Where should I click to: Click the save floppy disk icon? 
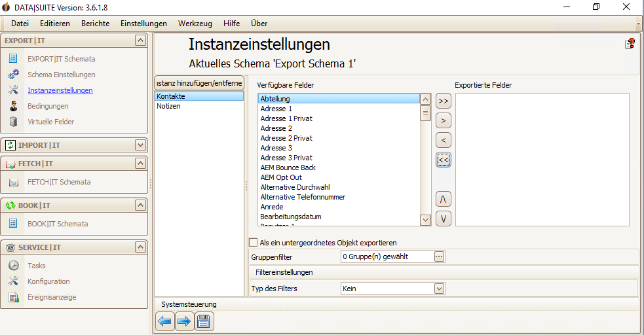tap(204, 321)
